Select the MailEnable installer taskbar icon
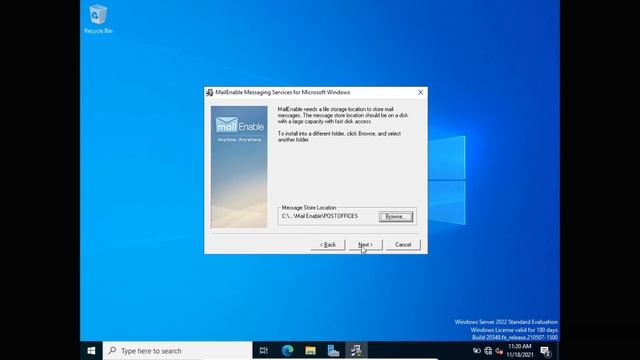 [356, 351]
